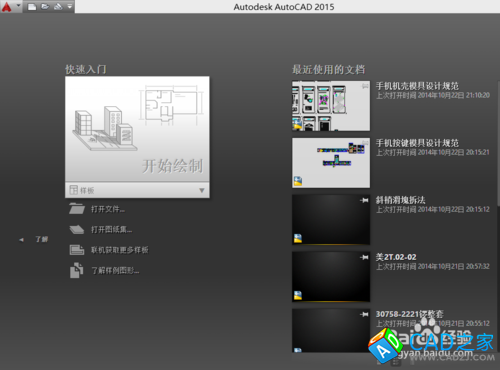Expand the 样板 template dropdown arrow

pos(202,190)
